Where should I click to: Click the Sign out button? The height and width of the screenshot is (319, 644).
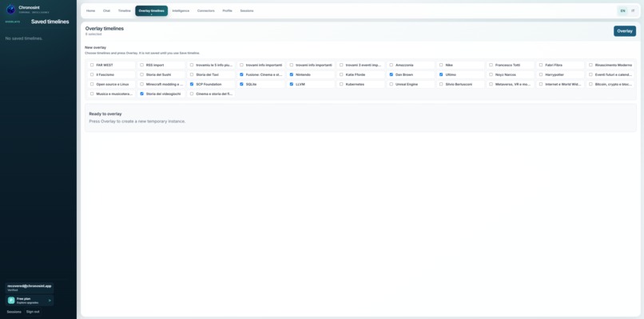33,312
